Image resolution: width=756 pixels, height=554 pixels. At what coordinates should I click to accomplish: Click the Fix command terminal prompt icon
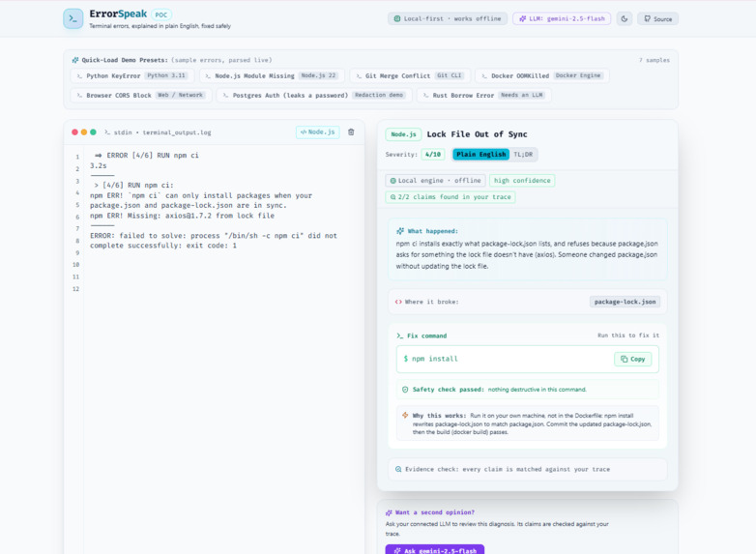399,335
